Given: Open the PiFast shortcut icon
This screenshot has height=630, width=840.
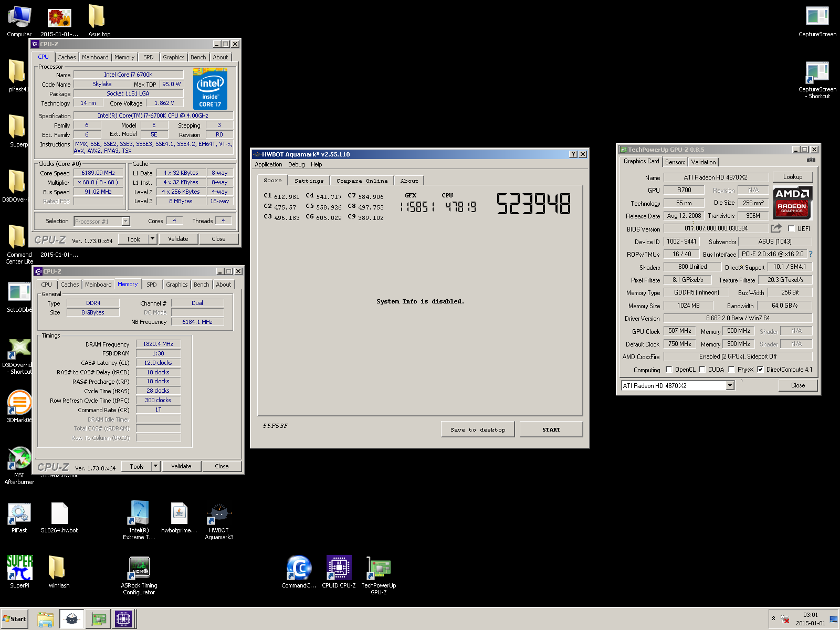Looking at the screenshot, I should click(x=19, y=518).
